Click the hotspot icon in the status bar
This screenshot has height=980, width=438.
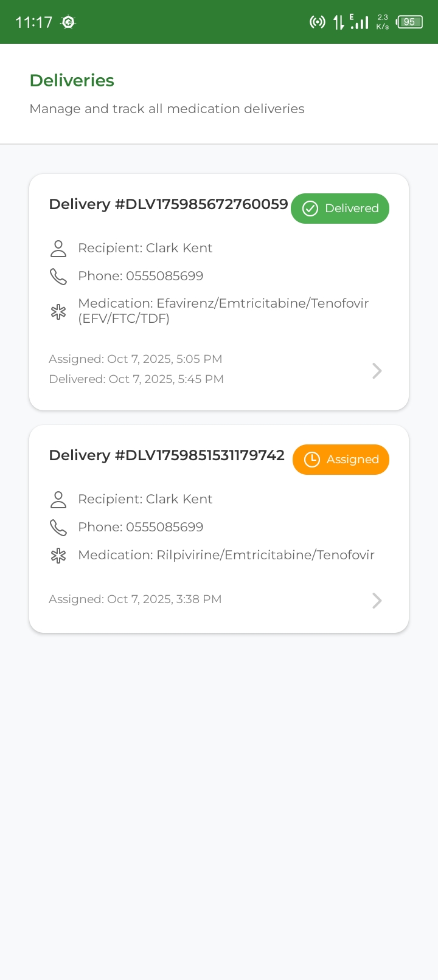317,22
